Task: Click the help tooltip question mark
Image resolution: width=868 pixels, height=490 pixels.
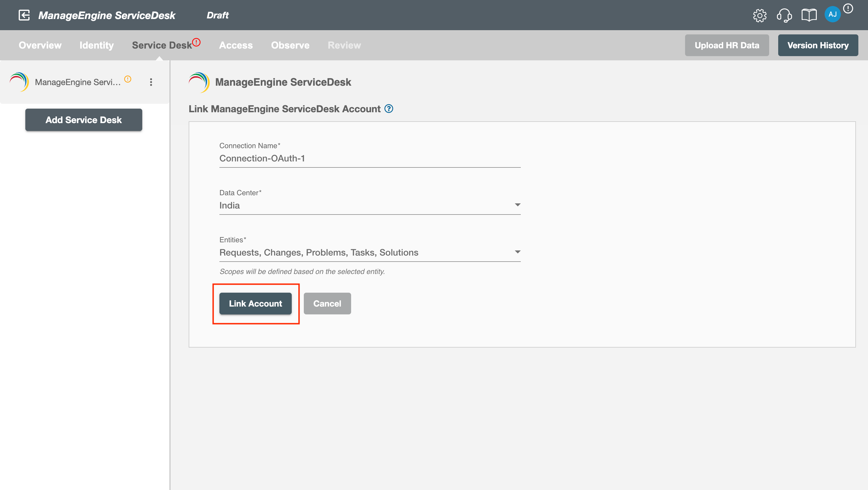Action: tap(389, 109)
